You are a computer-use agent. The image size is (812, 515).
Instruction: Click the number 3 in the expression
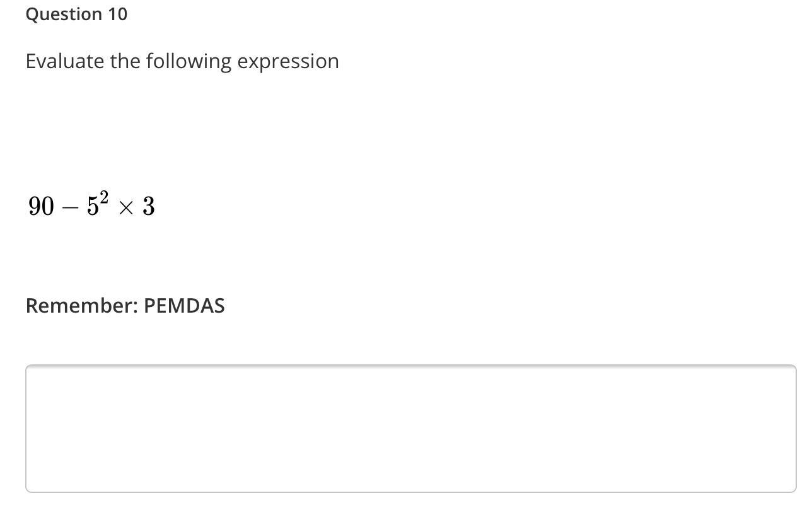[148, 206]
